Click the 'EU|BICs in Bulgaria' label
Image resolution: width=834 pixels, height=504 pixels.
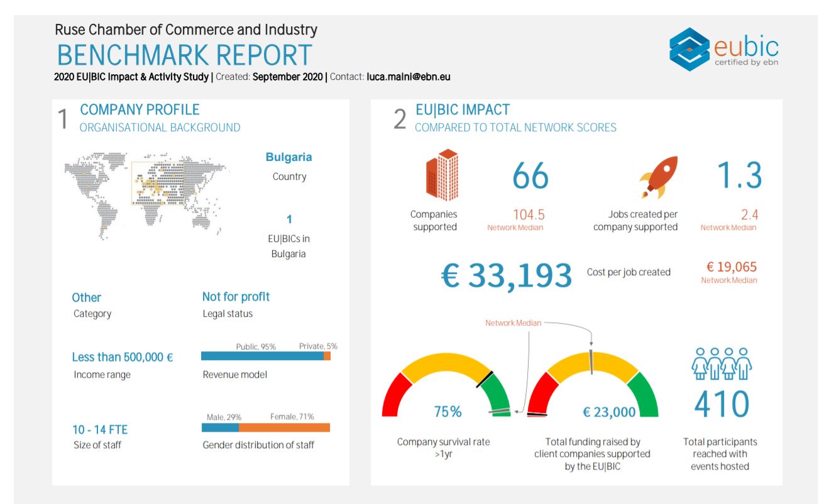point(289,246)
